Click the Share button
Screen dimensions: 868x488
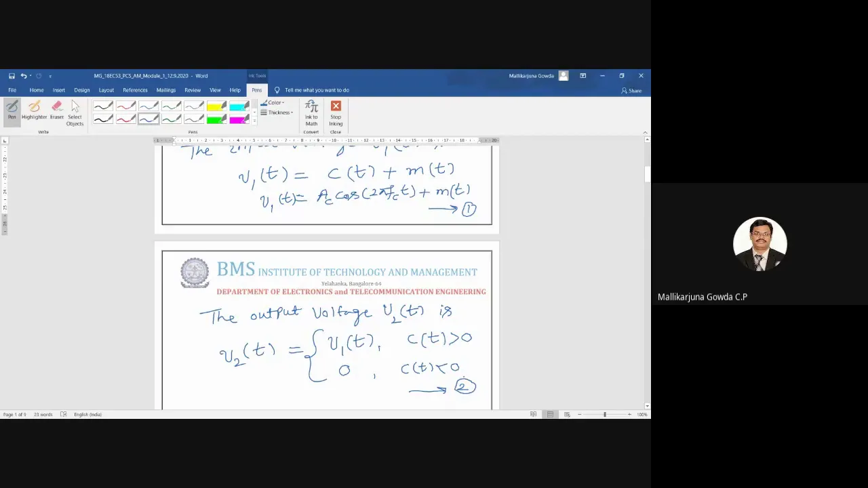click(x=631, y=91)
